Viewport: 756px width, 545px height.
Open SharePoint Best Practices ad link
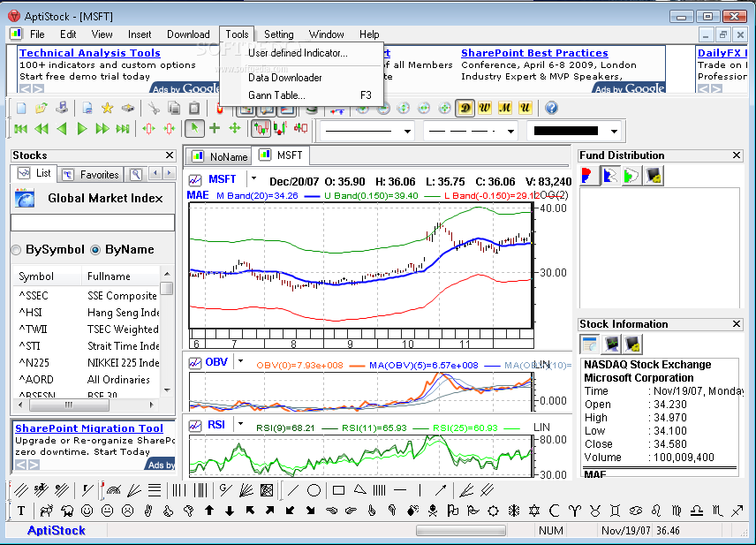coord(534,53)
